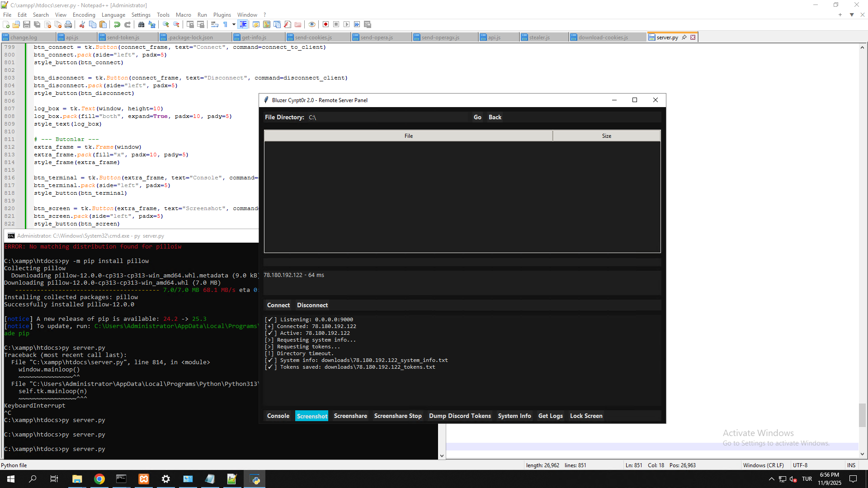
Task: Toggle Word wrap in the toolbar
Action: (x=215, y=24)
